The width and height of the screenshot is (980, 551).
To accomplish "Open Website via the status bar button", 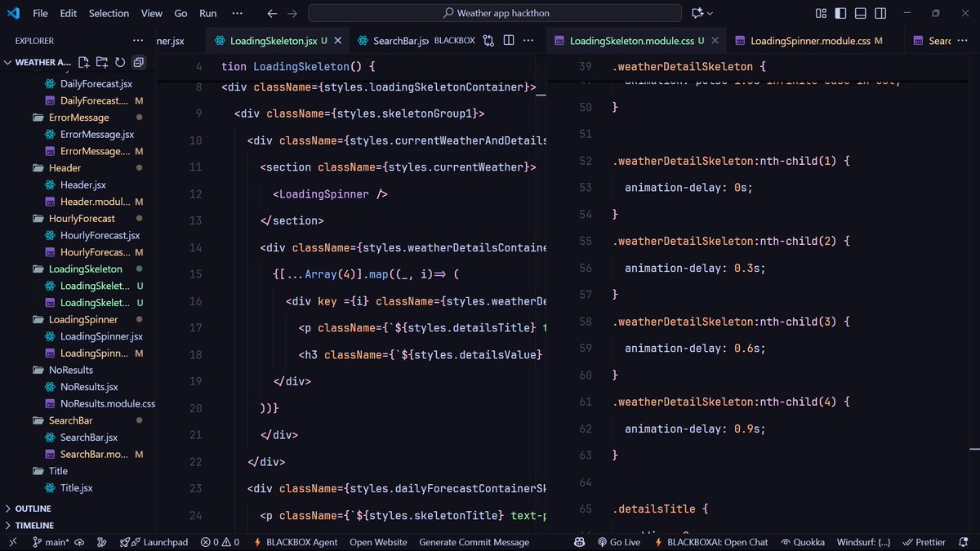I will [378, 541].
